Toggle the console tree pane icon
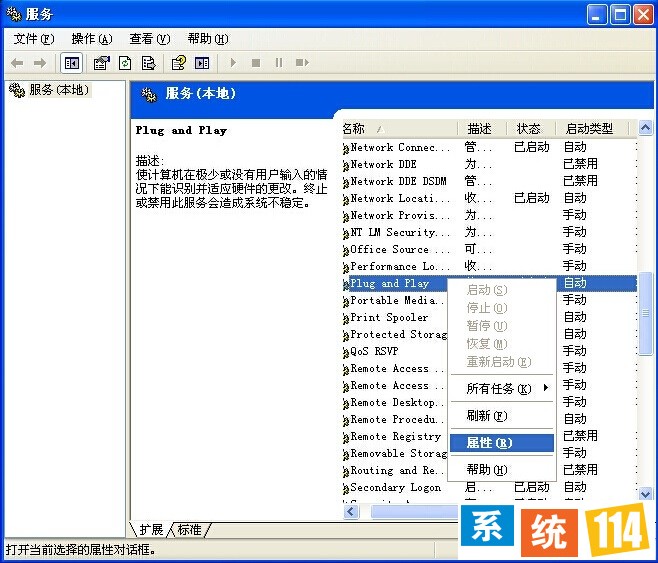The width and height of the screenshot is (658, 563). (71, 63)
